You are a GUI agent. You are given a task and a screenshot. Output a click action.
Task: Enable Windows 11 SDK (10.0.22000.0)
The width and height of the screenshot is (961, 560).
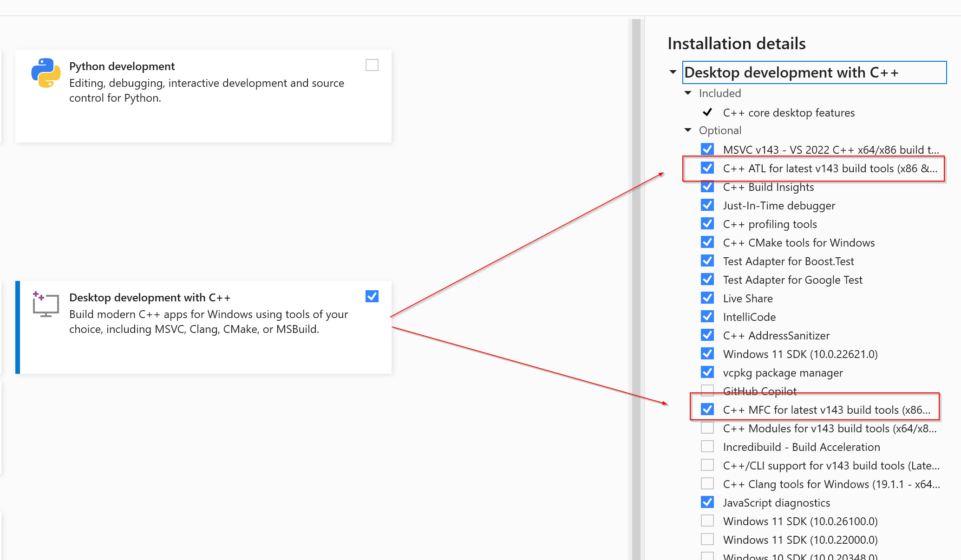(x=707, y=539)
